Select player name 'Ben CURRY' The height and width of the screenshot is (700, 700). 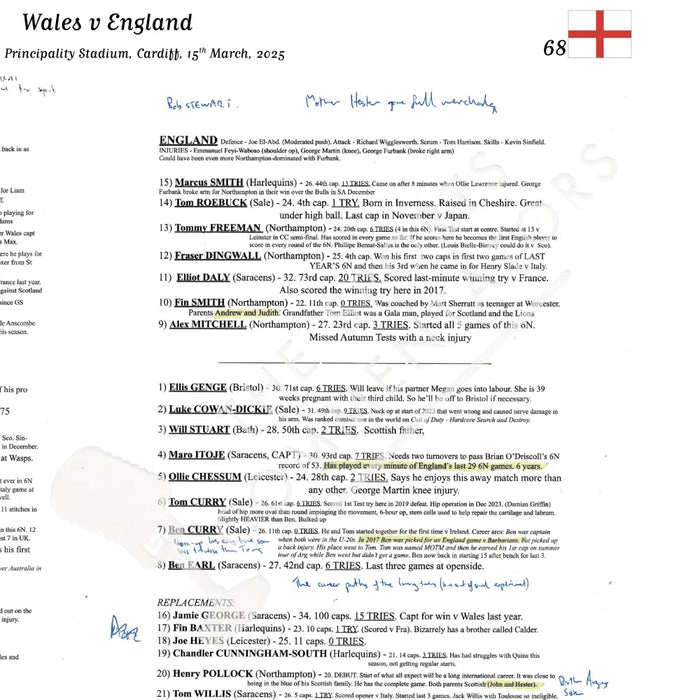pyautogui.click(x=196, y=530)
